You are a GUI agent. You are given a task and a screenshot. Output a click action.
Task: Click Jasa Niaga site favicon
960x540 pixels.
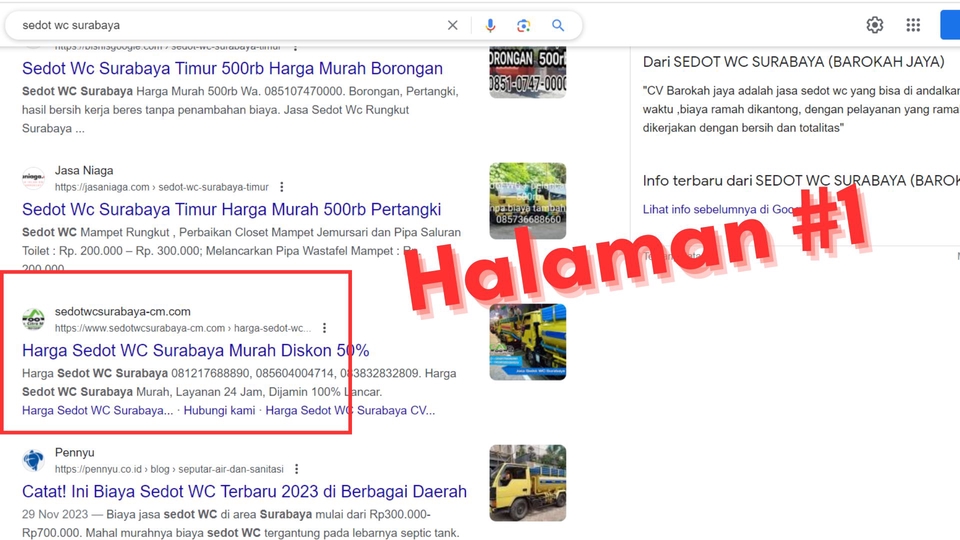click(33, 178)
